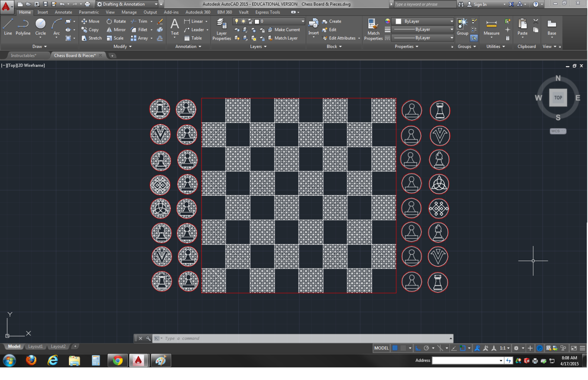Click the Edit Attributes button

click(340, 38)
